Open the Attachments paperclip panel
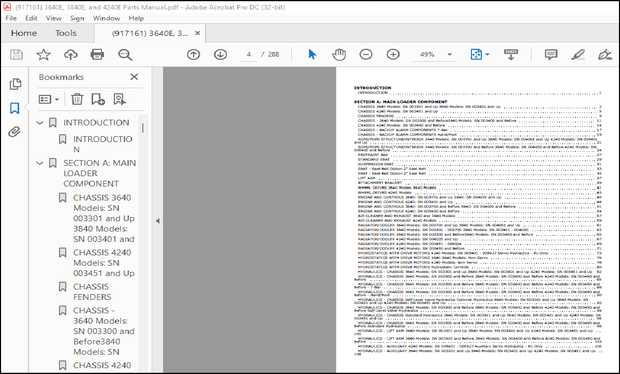This screenshot has height=374, width=620. point(15,132)
